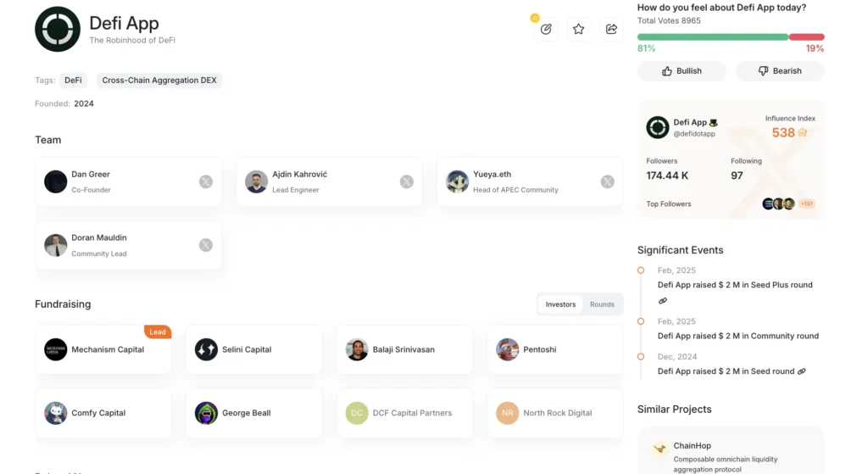
Task: Switch to the Rounds tab
Action: coord(602,304)
